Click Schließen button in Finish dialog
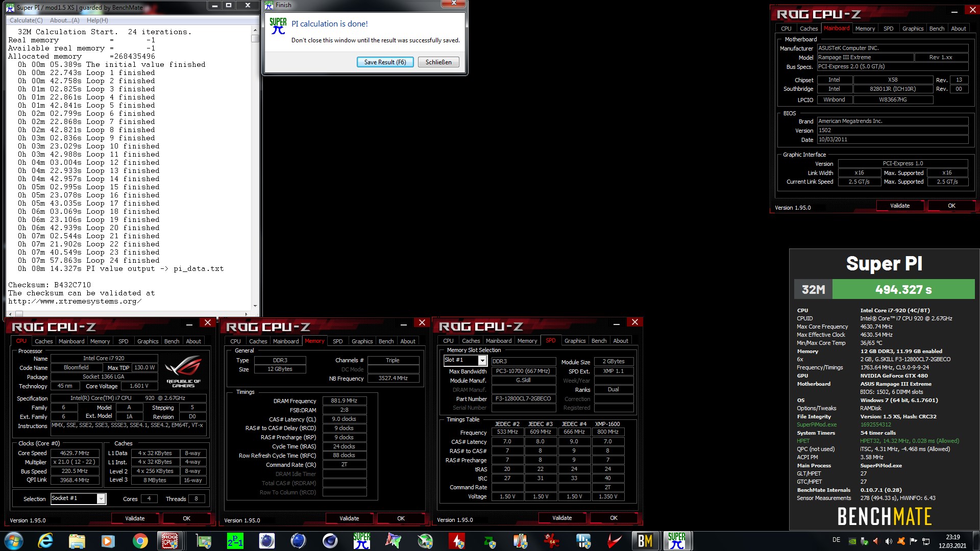980x551 pixels. (x=438, y=62)
